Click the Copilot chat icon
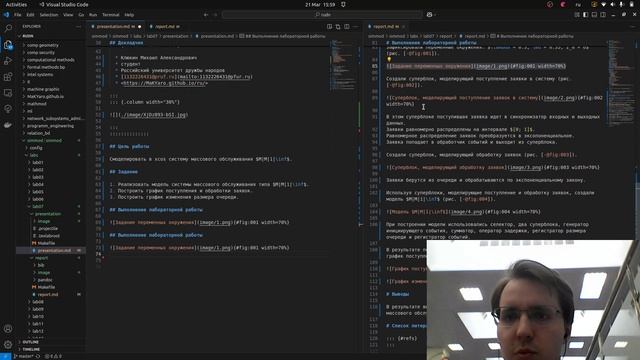640x360 pixels. pos(429,15)
